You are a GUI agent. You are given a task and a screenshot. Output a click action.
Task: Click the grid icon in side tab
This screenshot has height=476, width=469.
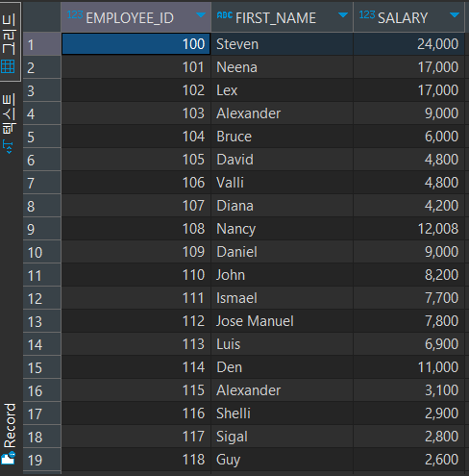[8, 67]
